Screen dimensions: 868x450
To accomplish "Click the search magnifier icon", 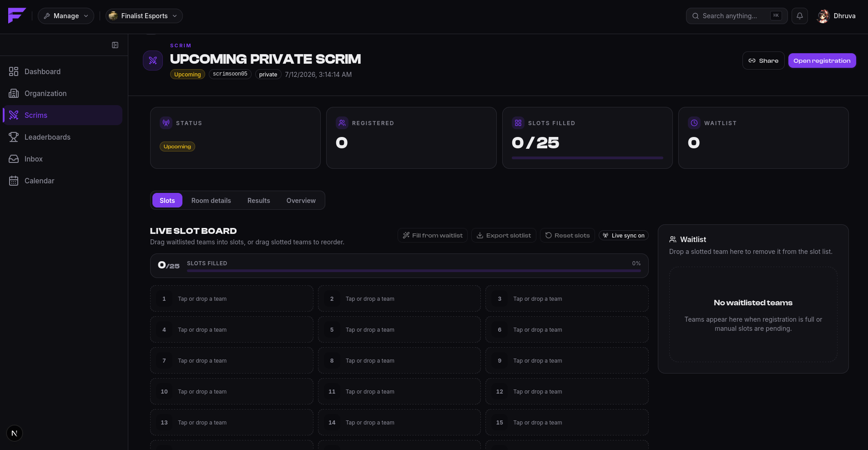I will tap(696, 16).
